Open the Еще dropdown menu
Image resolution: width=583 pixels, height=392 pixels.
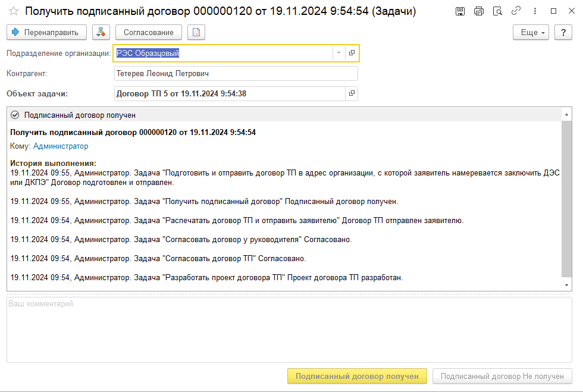531,33
